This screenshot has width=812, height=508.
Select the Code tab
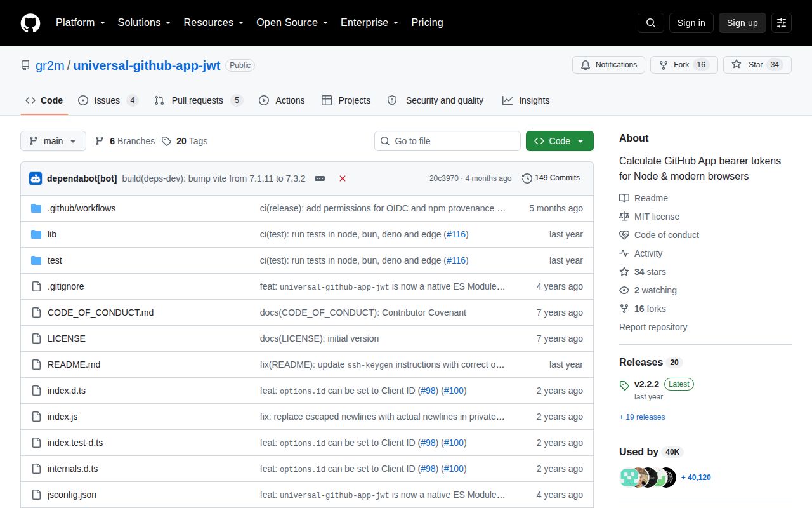[44, 100]
